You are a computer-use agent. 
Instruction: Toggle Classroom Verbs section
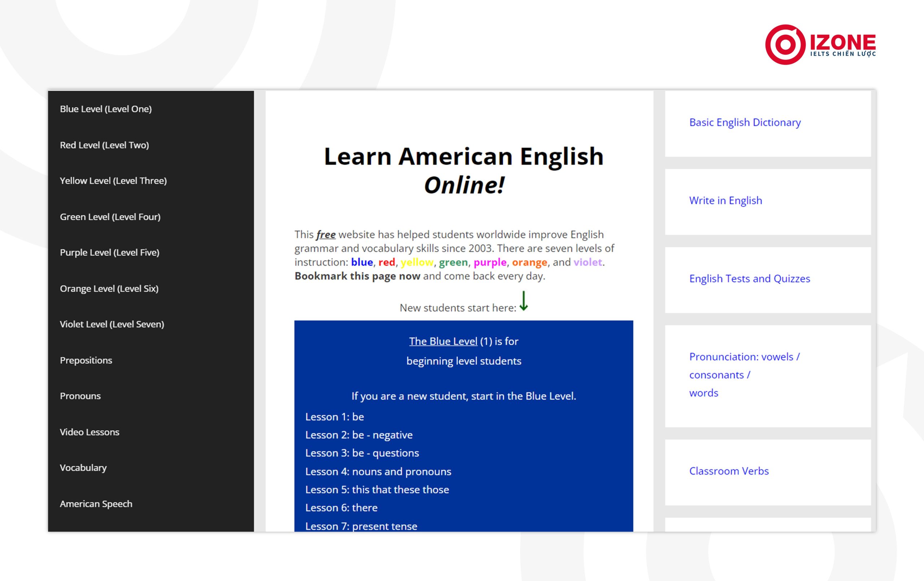tap(728, 470)
